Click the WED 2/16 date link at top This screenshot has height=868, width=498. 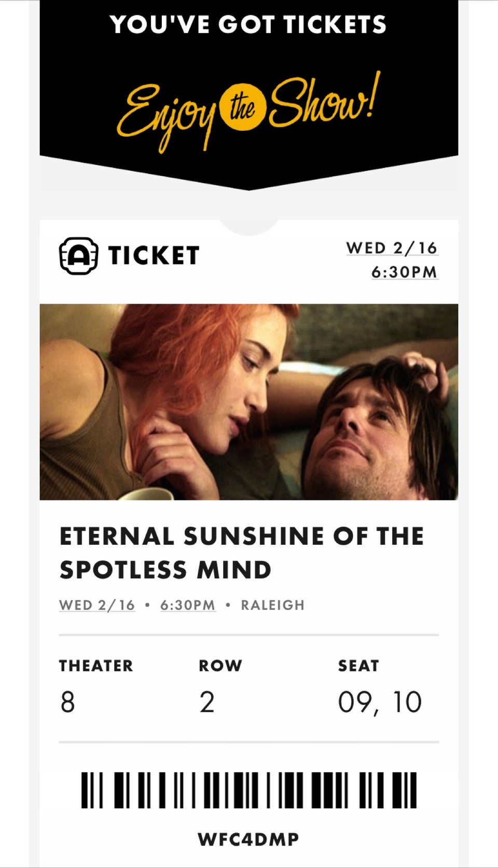pyautogui.click(x=392, y=248)
